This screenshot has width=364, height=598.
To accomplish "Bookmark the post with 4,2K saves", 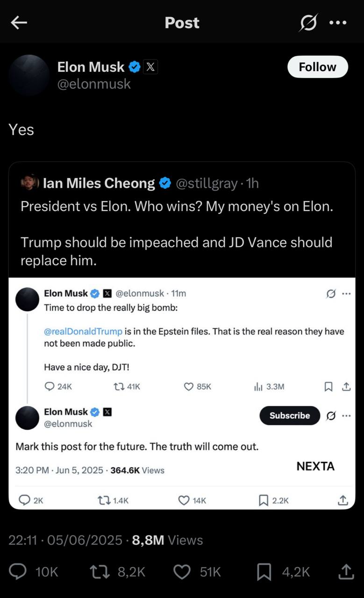I will click(264, 571).
